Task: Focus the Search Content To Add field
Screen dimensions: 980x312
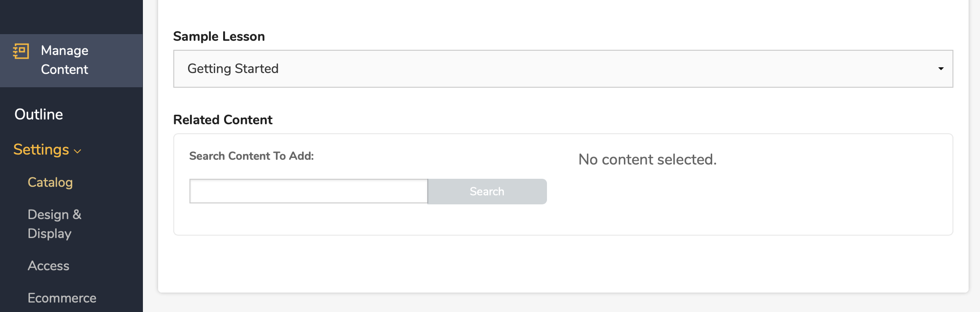Action: point(309,191)
